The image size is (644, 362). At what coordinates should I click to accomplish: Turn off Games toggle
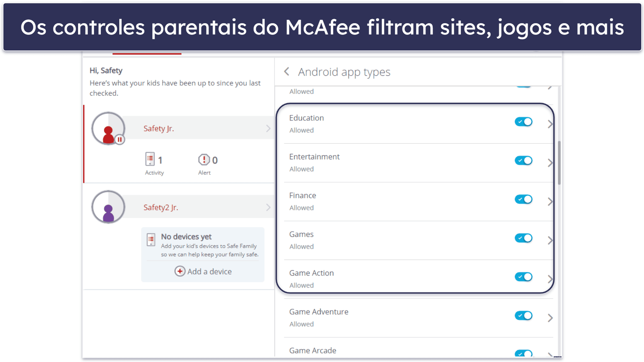pos(523,238)
